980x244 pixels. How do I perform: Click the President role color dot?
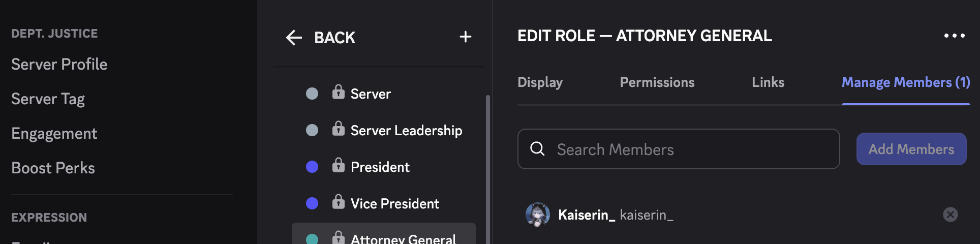(312, 167)
